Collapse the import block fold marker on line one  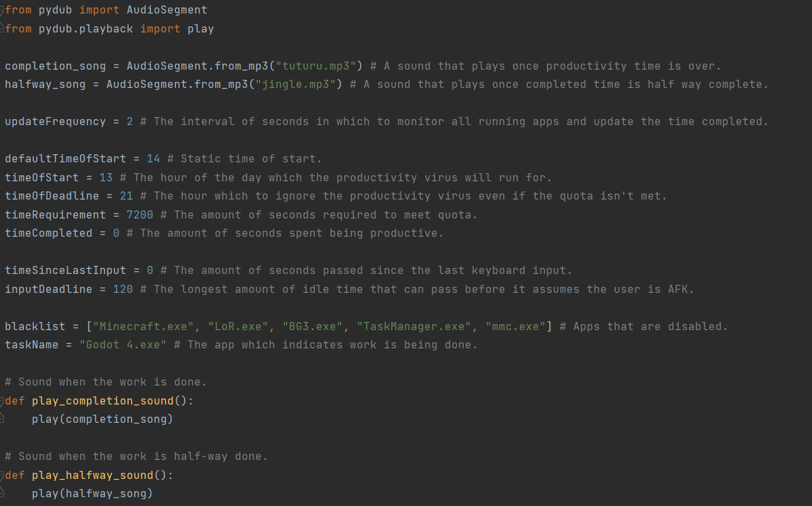click(2, 10)
